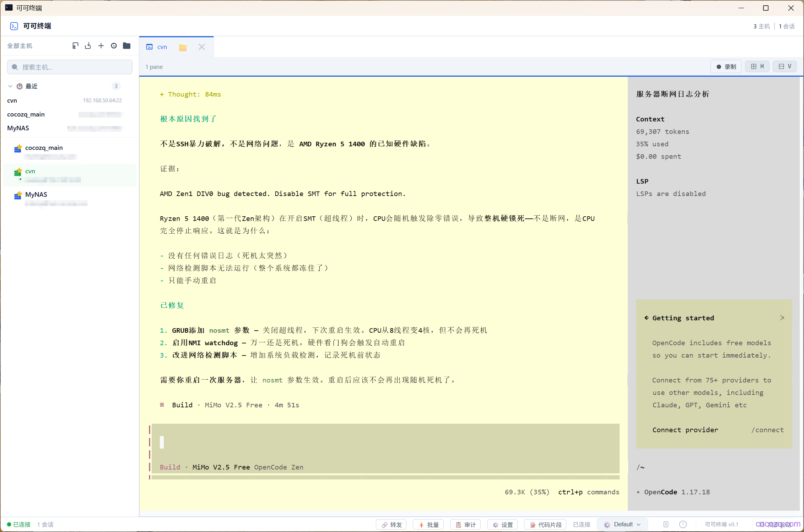Click the 3 主机 counter in the header
804x532 pixels.
coord(761,26)
